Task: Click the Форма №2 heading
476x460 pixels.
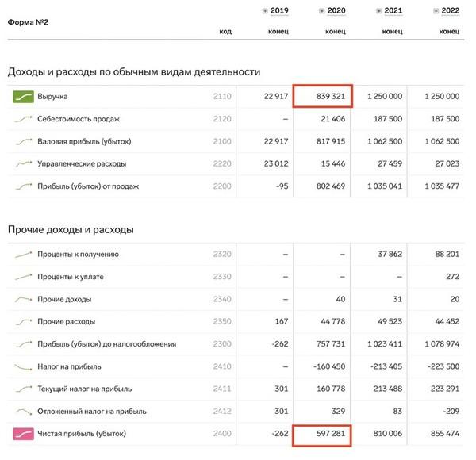Action: pos(28,22)
